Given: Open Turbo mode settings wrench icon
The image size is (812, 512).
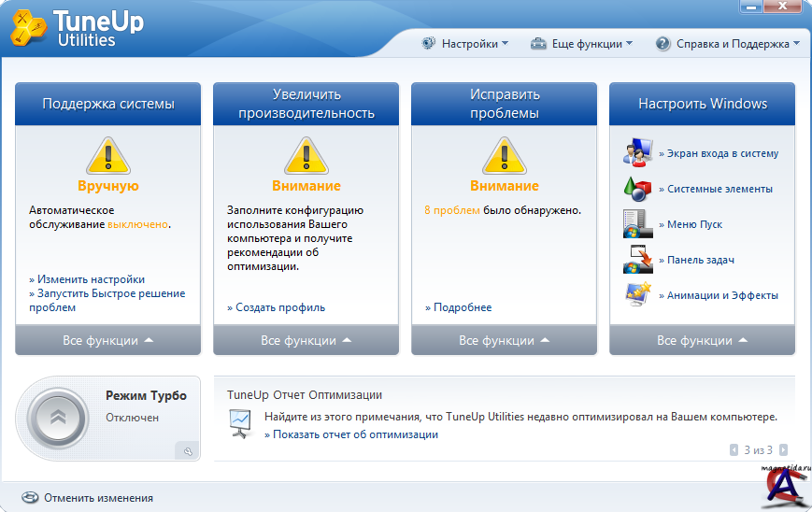Looking at the screenshot, I should pos(188,451).
